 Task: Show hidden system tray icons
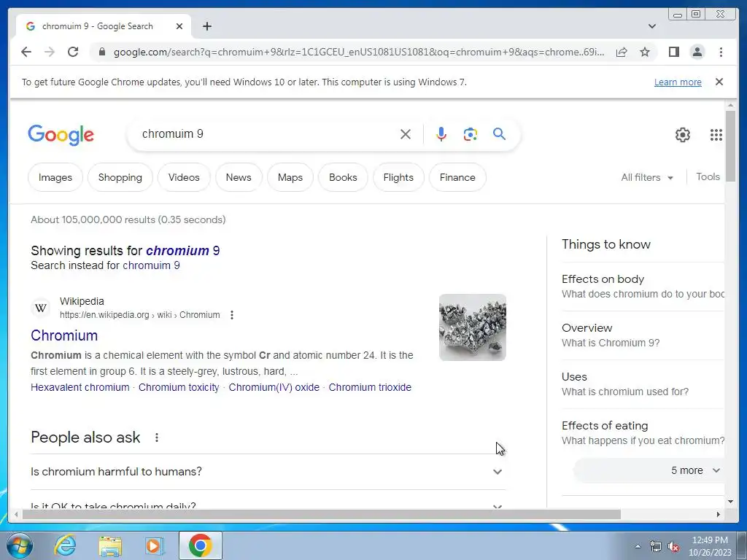click(x=638, y=546)
